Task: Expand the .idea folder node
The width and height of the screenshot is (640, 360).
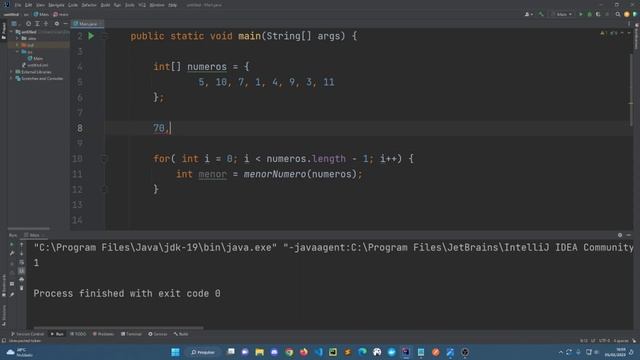Action: point(18,38)
